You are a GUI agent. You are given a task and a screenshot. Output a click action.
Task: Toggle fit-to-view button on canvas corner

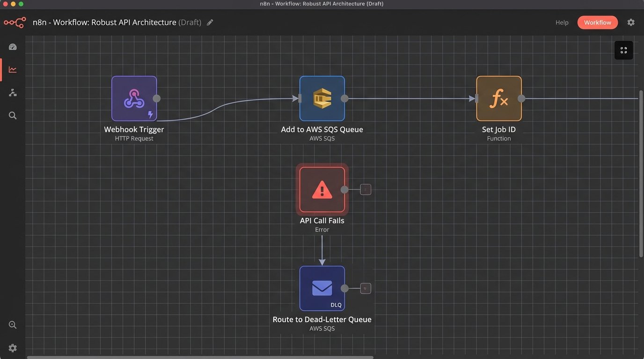(x=623, y=50)
